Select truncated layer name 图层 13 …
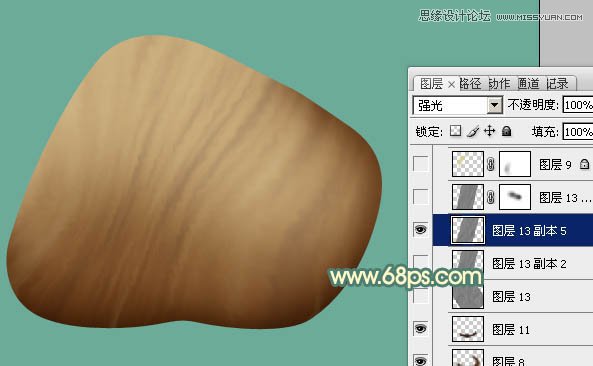 pyautogui.click(x=565, y=198)
